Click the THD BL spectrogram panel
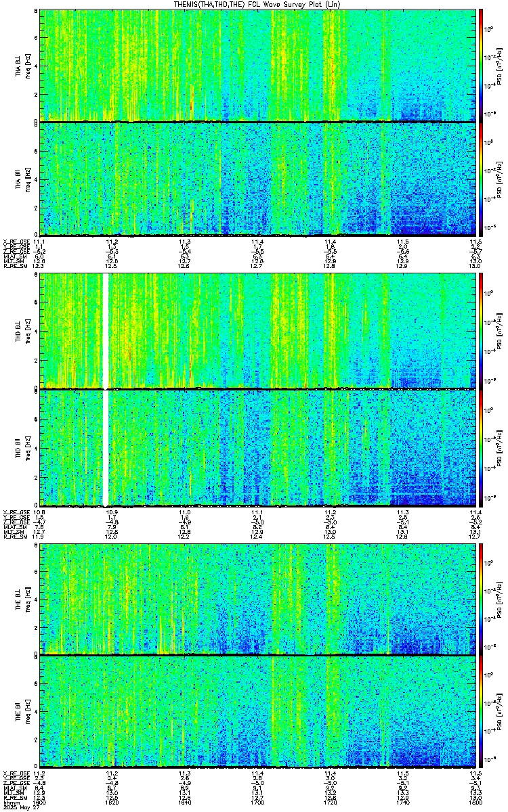 point(257,332)
